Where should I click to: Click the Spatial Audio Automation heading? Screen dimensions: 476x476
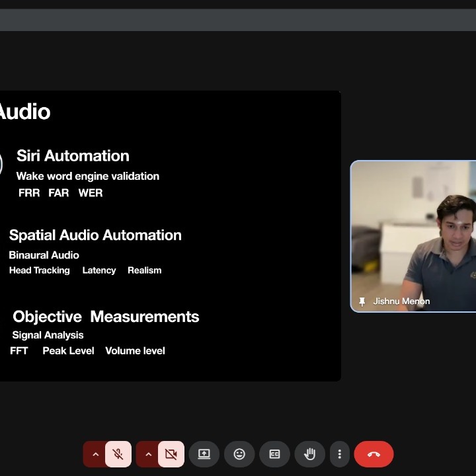95,235
